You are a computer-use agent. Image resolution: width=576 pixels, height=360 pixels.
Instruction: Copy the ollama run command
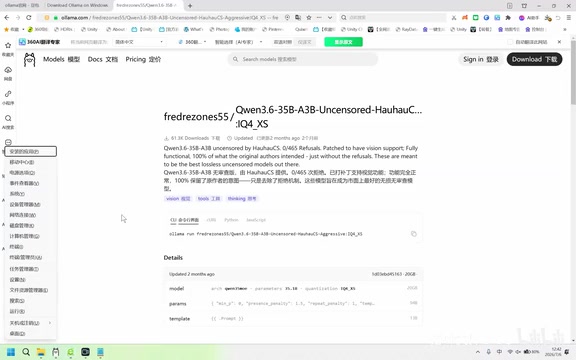coord(414,234)
